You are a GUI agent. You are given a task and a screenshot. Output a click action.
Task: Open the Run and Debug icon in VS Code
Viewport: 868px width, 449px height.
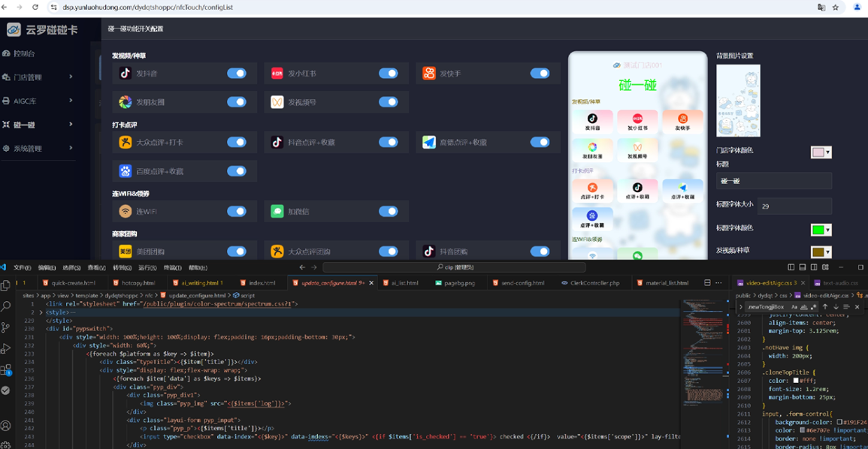point(6,348)
